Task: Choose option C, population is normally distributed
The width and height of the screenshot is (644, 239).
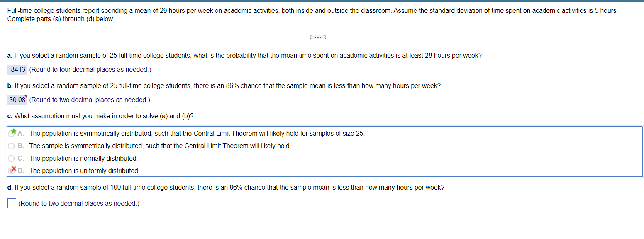Action: pyautogui.click(x=11, y=158)
